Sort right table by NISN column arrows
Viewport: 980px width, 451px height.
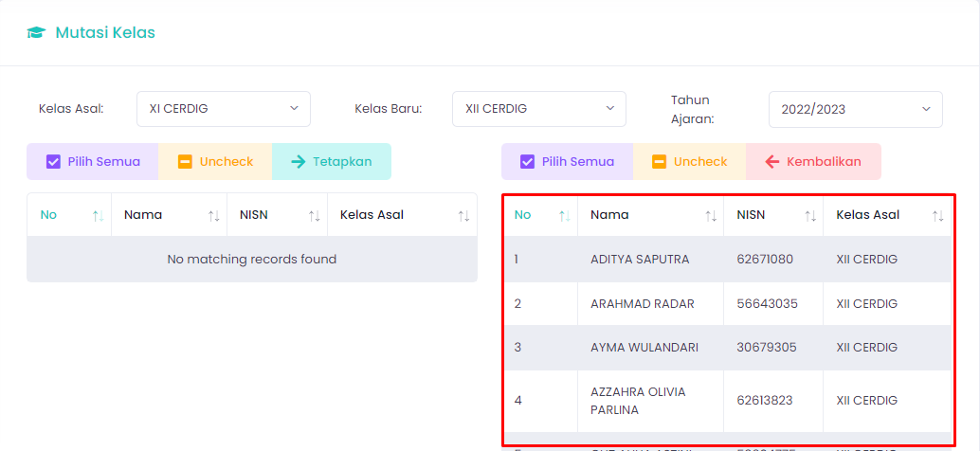(809, 216)
